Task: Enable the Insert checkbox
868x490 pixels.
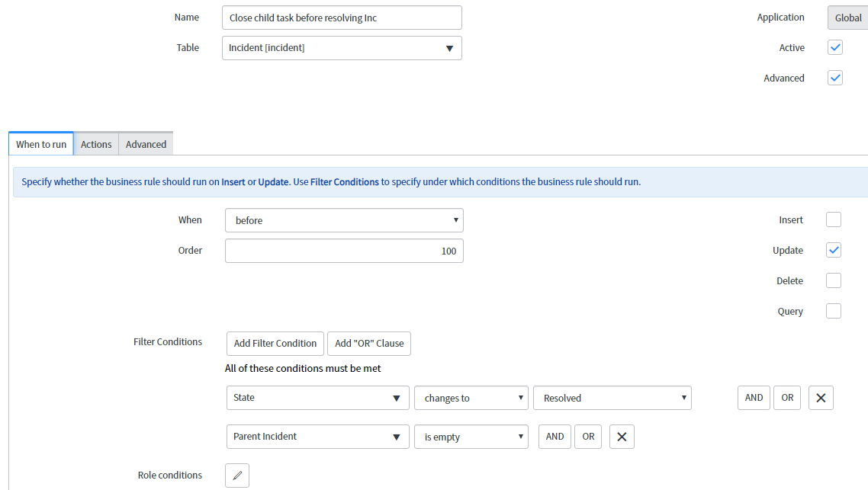Action: click(834, 219)
